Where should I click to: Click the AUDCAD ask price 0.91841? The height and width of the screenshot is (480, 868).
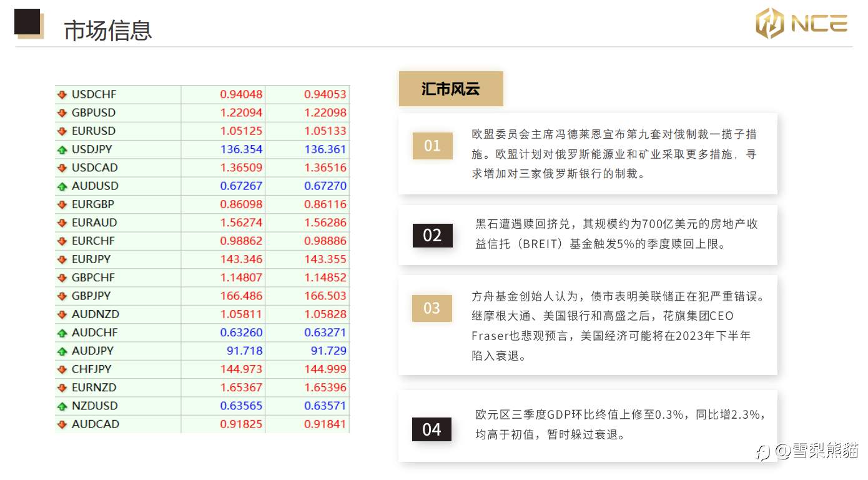[x=325, y=424]
